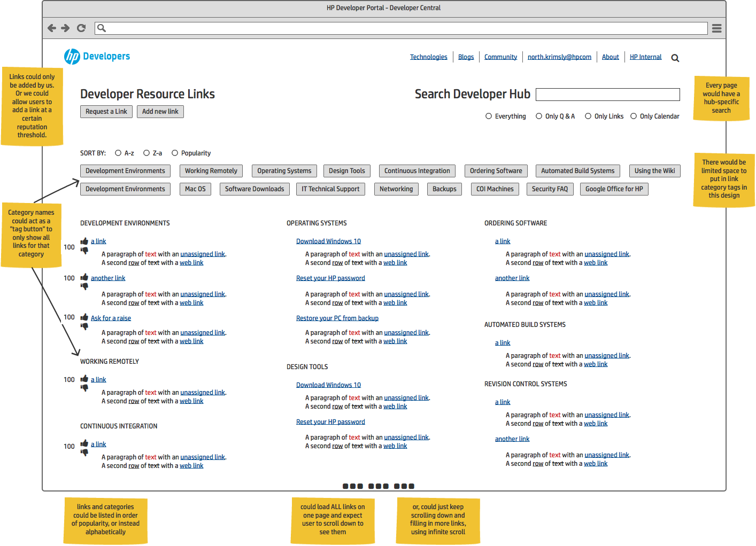The height and width of the screenshot is (546, 756).
Task: Thumbs up 'Ask for a raise'
Action: point(84,317)
